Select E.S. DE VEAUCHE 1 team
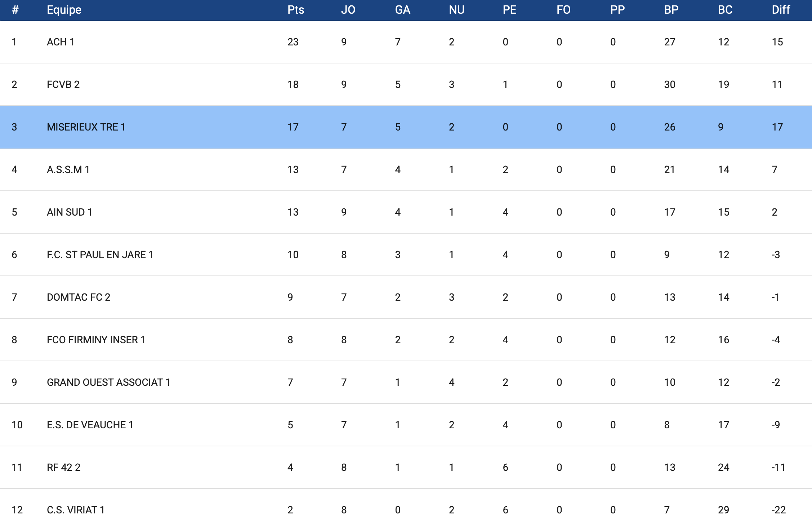This screenshot has height=530, width=812. tap(90, 425)
